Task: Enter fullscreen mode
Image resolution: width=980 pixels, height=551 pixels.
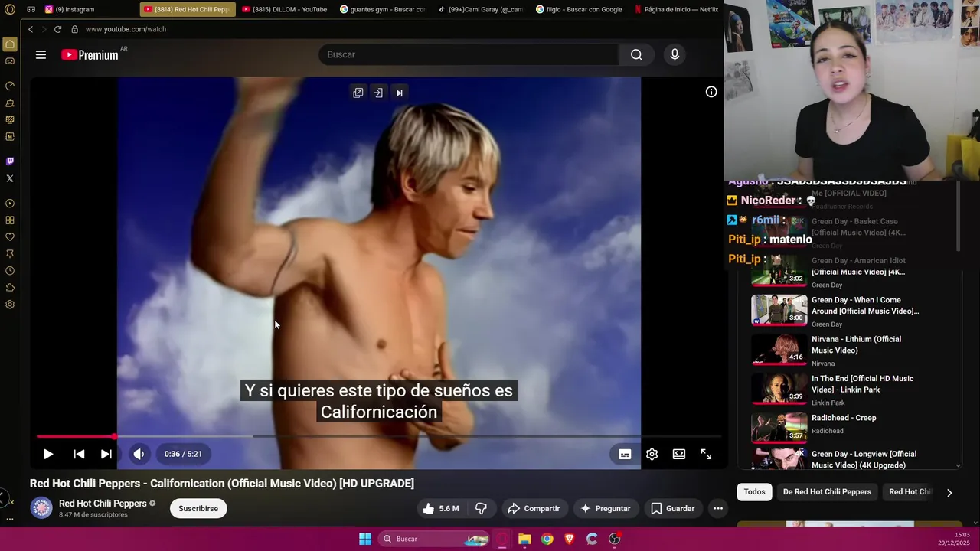Action: click(706, 454)
